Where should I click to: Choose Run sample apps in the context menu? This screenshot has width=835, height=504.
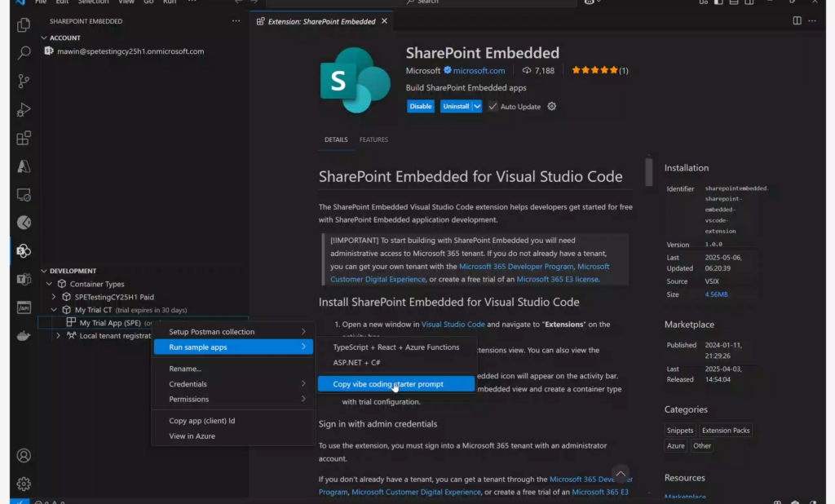pos(233,347)
